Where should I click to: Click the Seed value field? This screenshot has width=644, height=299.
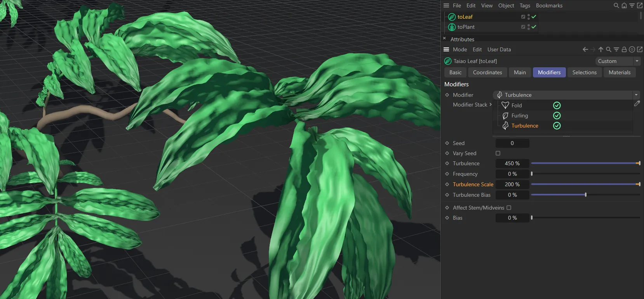coord(512,143)
